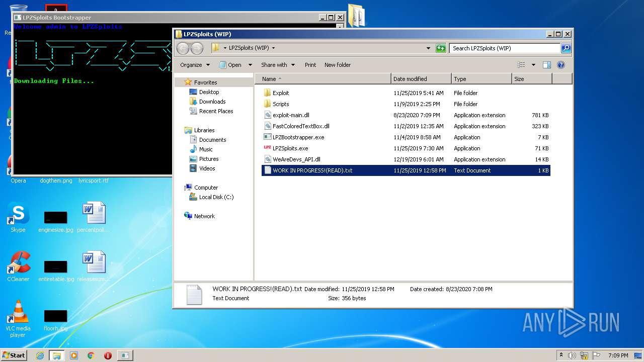Click 11/25/2019 5:41 AM date of Exploit

(419, 93)
